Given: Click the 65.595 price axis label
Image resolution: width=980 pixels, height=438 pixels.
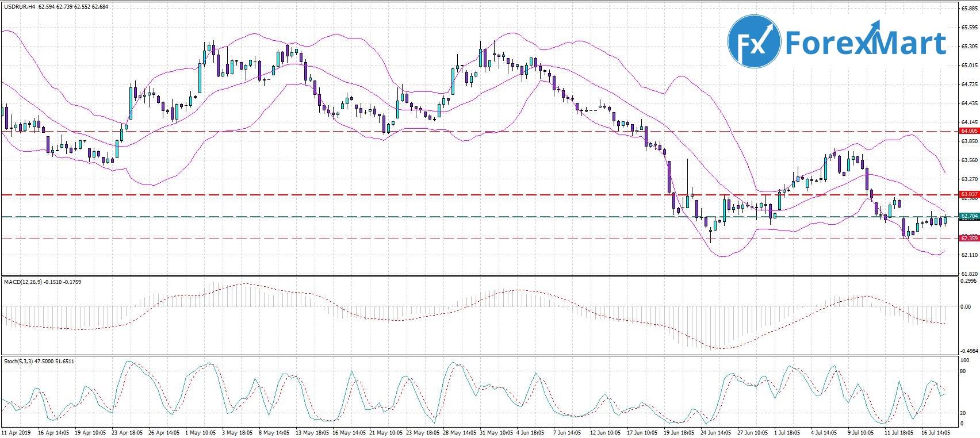Looking at the screenshot, I should tap(969, 27).
